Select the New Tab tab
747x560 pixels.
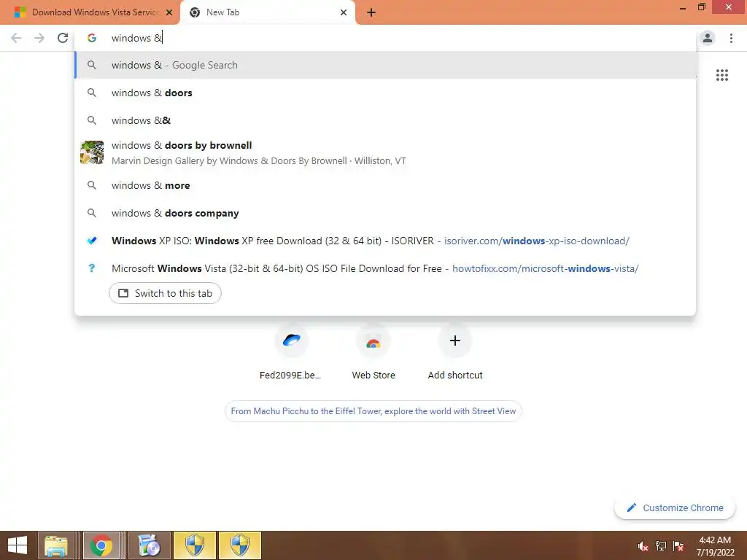tap(267, 12)
